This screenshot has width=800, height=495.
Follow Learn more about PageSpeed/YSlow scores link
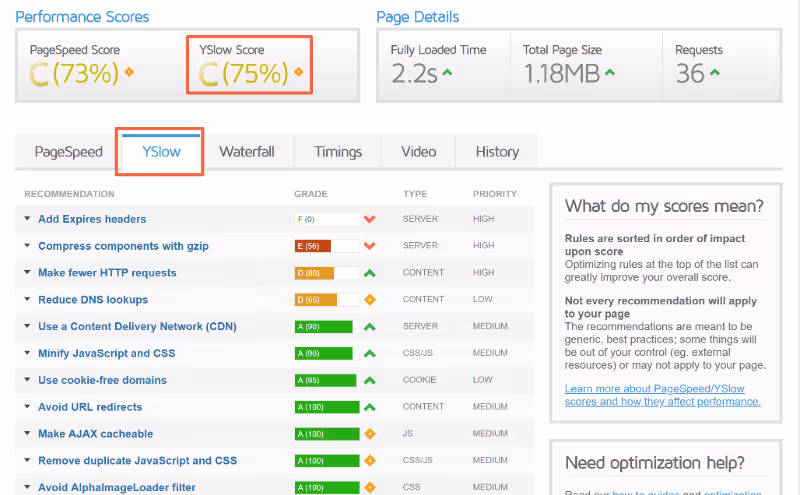[662, 395]
